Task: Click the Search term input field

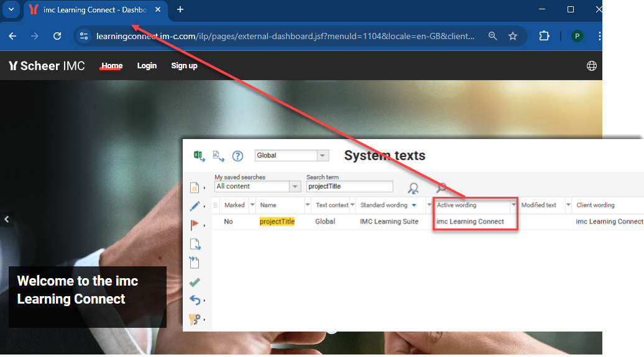Action: click(x=349, y=186)
